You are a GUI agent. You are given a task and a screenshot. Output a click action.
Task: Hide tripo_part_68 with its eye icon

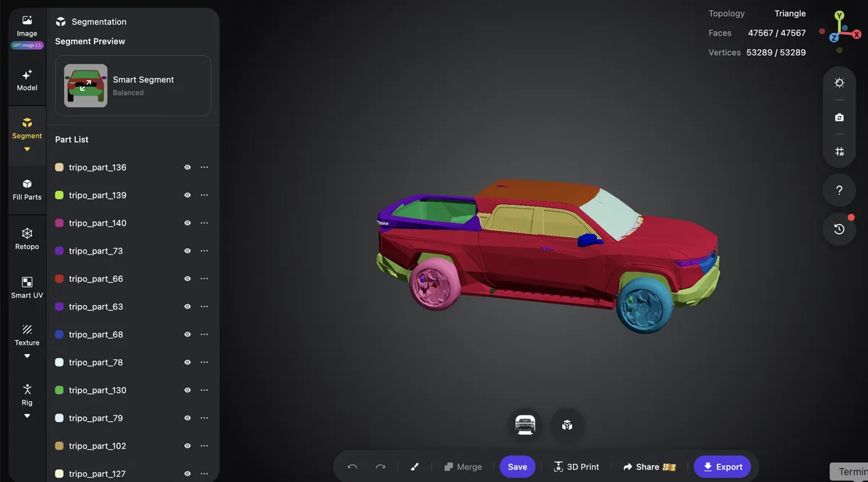tap(187, 335)
